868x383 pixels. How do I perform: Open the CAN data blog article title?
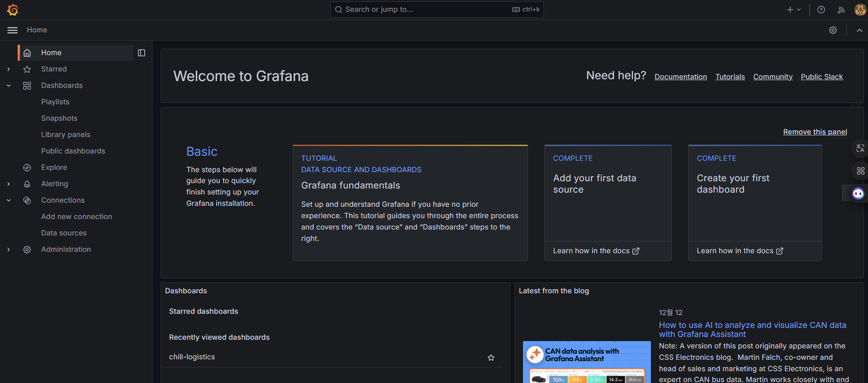click(x=752, y=330)
